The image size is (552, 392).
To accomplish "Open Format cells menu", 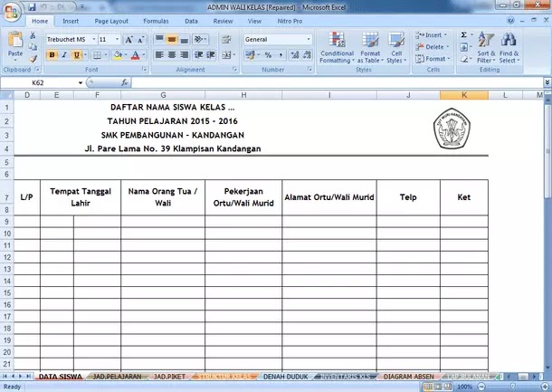I will tap(433, 59).
